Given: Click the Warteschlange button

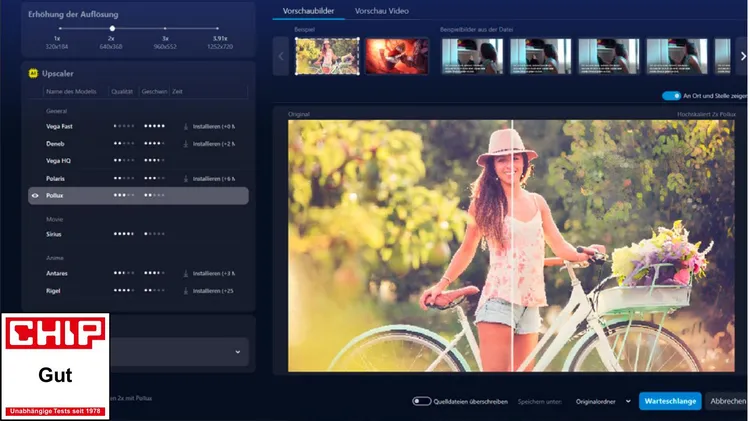Looking at the screenshot, I should (670, 401).
